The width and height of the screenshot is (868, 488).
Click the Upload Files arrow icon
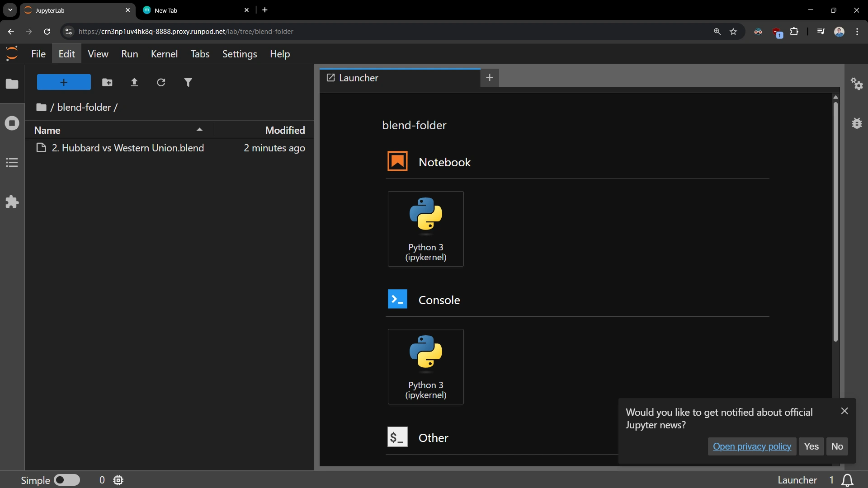pyautogui.click(x=134, y=82)
